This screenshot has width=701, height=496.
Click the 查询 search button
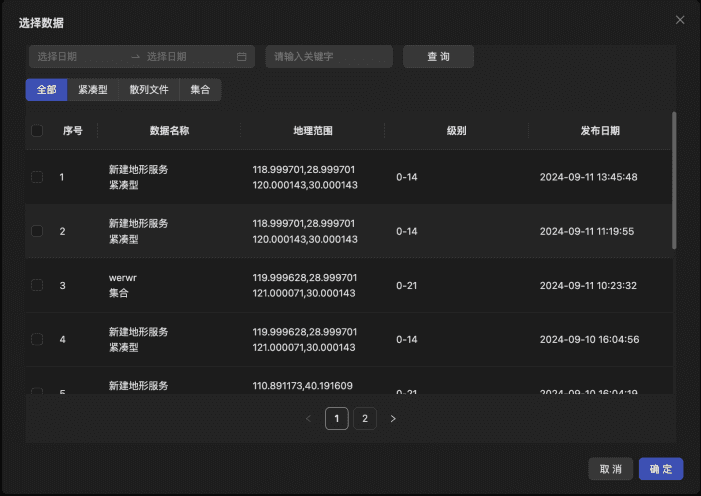tap(438, 57)
